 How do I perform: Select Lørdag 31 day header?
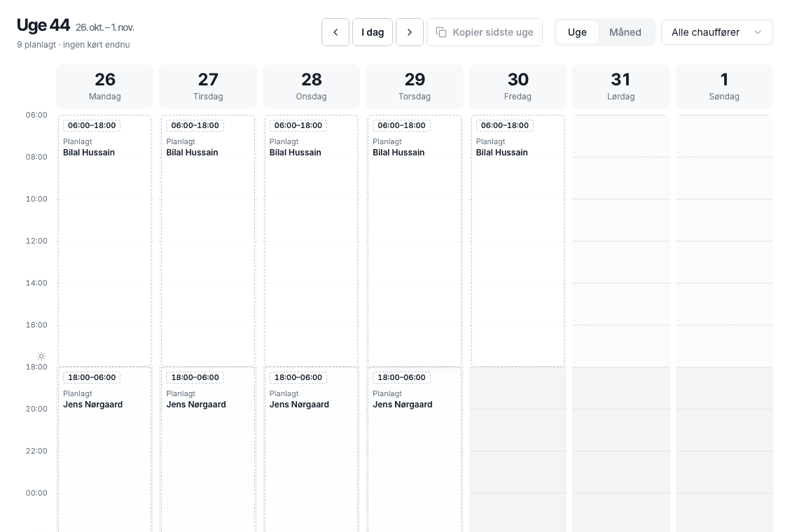tap(621, 86)
